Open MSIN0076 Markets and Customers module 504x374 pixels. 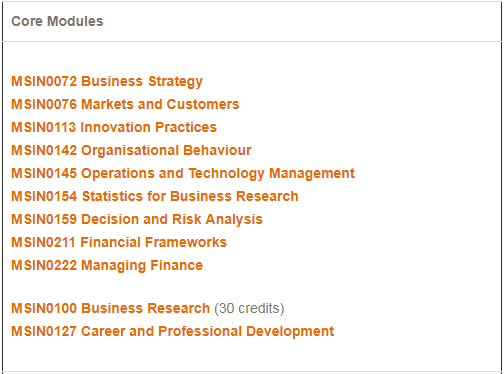click(x=125, y=104)
